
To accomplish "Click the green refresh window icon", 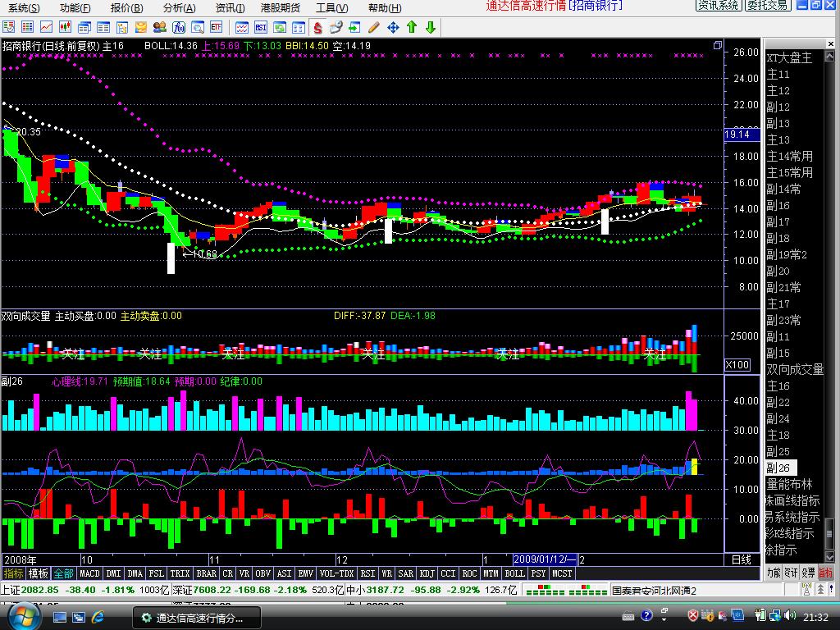I will click(280, 27).
